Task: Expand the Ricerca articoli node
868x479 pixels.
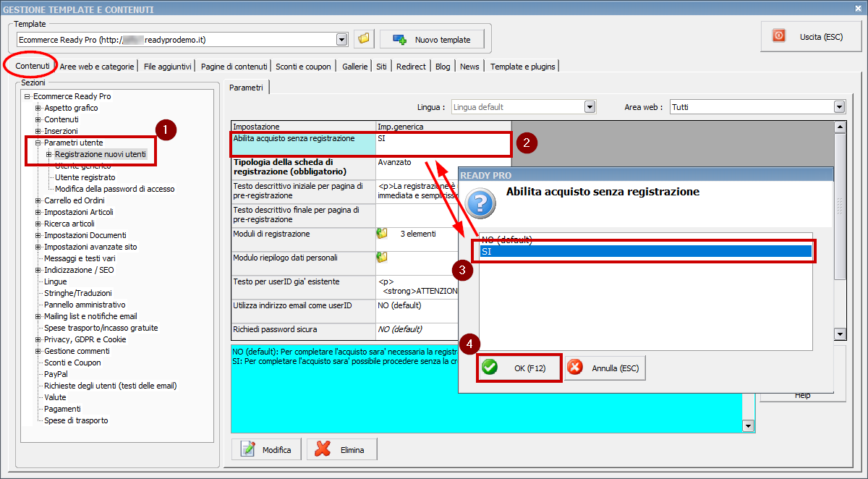Action: (x=38, y=224)
